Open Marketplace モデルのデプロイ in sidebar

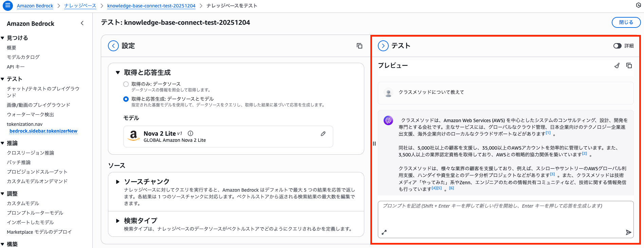pyautogui.click(x=39, y=232)
